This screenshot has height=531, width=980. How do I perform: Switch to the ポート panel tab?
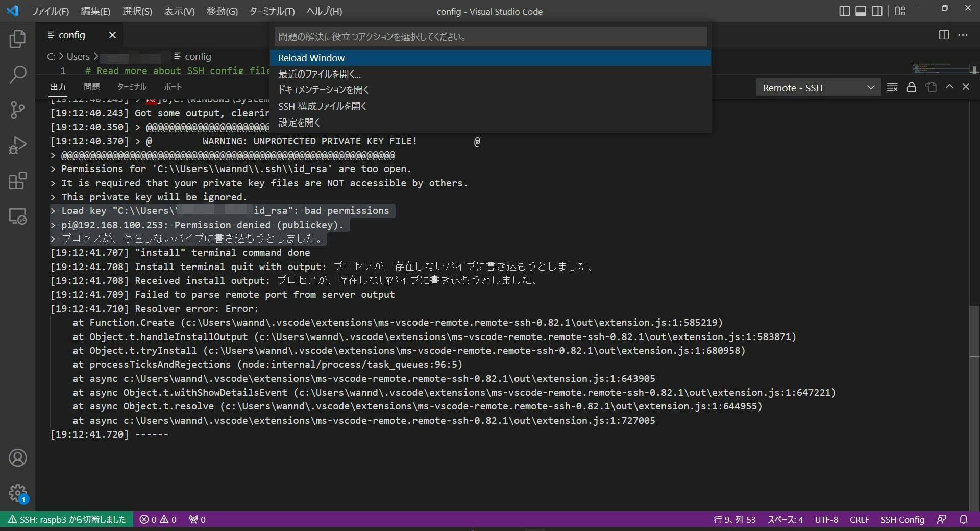(x=173, y=87)
